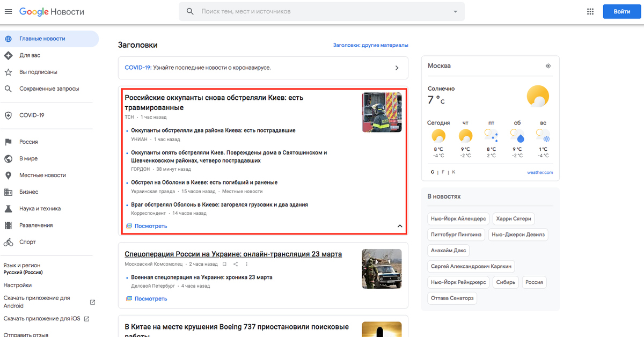The width and height of the screenshot is (644, 337).
Task: Expand the COVID-19 news banner arrow
Action: tap(397, 68)
